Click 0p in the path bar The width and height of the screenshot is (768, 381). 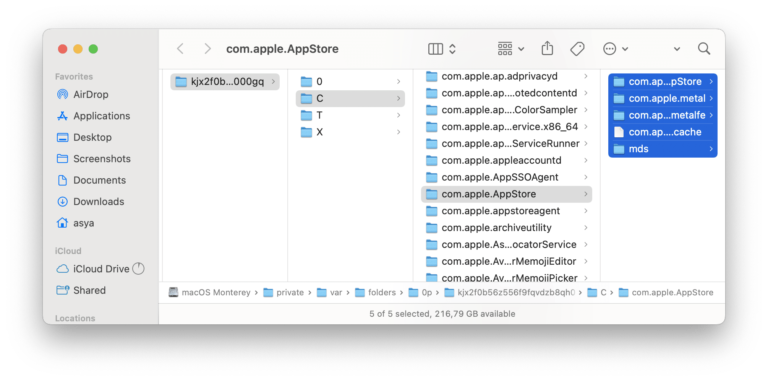pos(419,292)
